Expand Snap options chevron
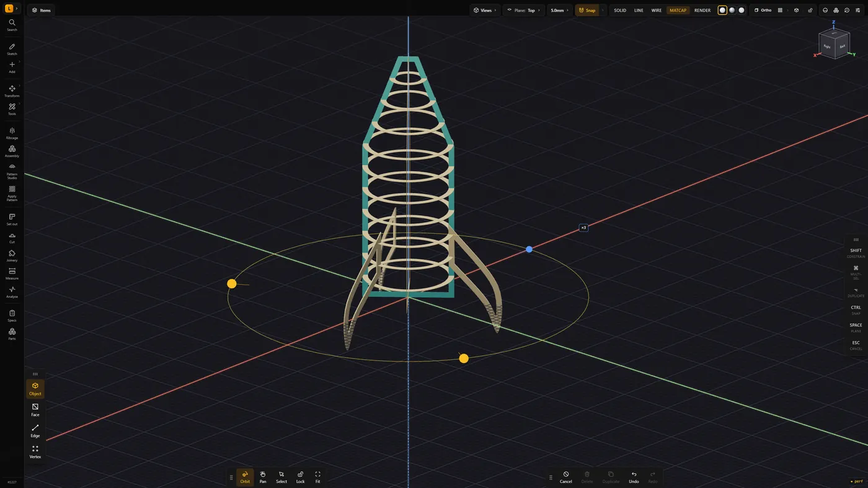 pyautogui.click(x=603, y=11)
